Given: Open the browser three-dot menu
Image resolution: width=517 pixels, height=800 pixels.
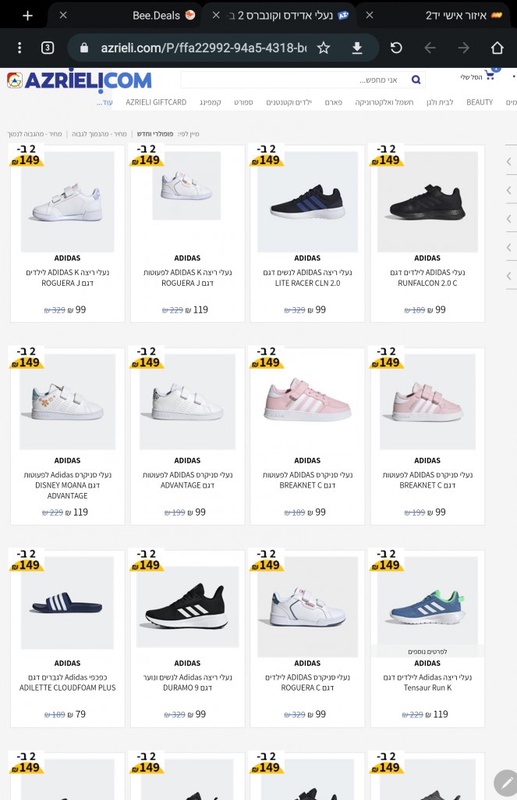Looking at the screenshot, I should pyautogui.click(x=19, y=48).
